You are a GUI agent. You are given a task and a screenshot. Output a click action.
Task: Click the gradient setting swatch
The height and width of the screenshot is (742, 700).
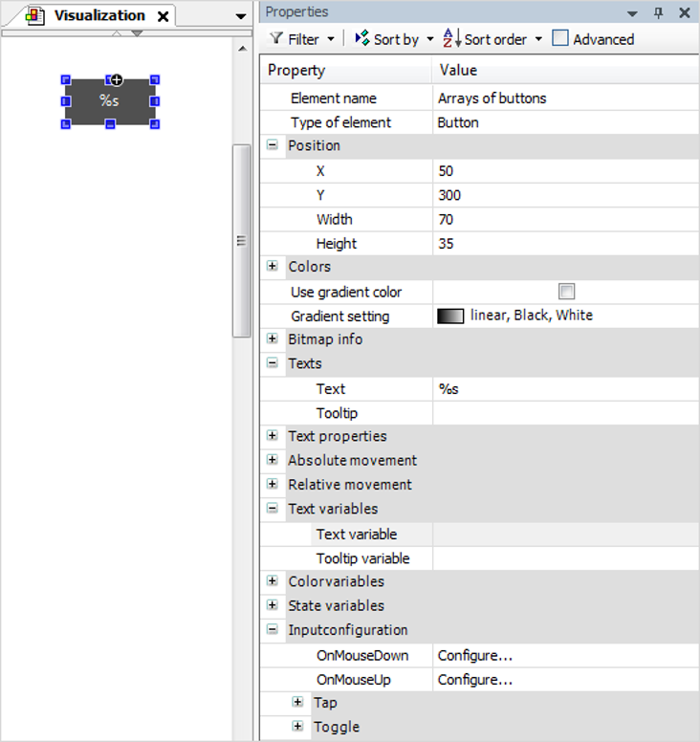(x=450, y=316)
